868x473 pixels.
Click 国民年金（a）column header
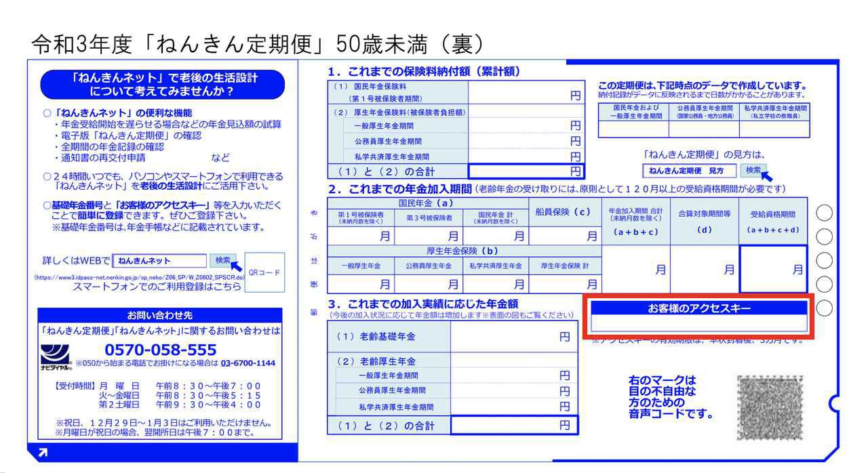427,203
